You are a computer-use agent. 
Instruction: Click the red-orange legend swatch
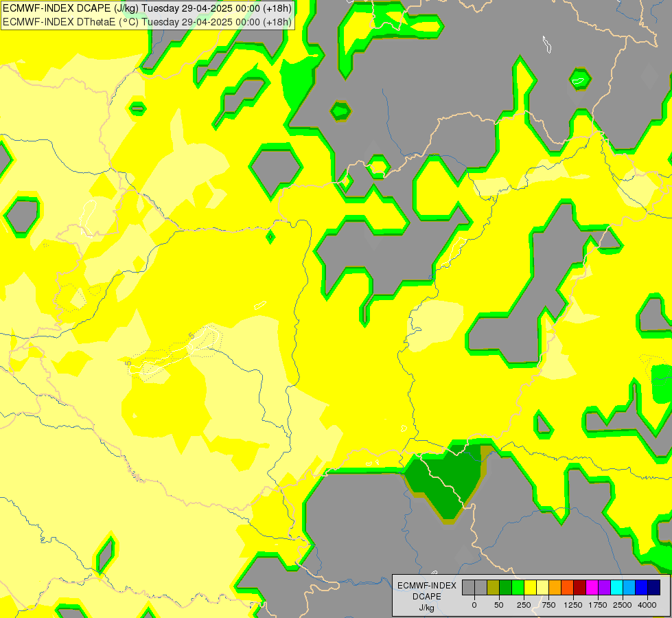(x=568, y=587)
